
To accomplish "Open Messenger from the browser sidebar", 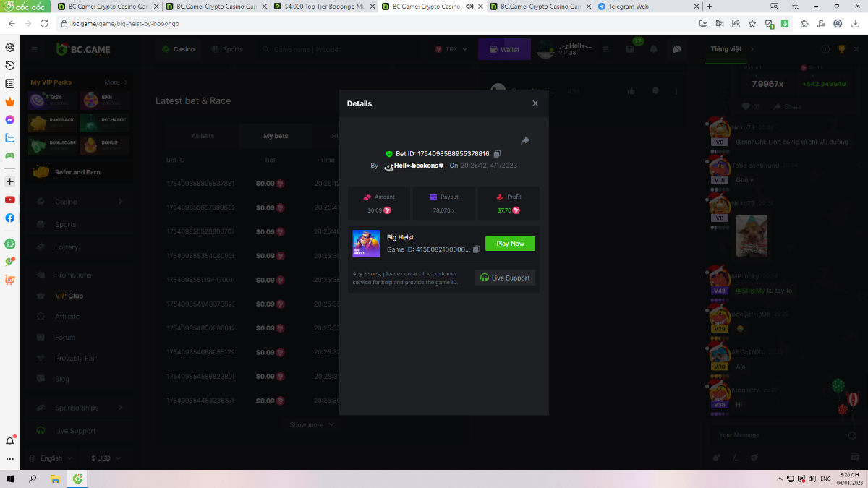I will tap(10, 120).
